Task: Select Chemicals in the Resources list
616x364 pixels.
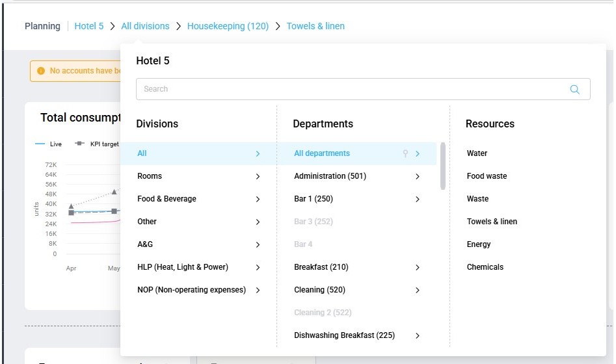Action: [485, 267]
